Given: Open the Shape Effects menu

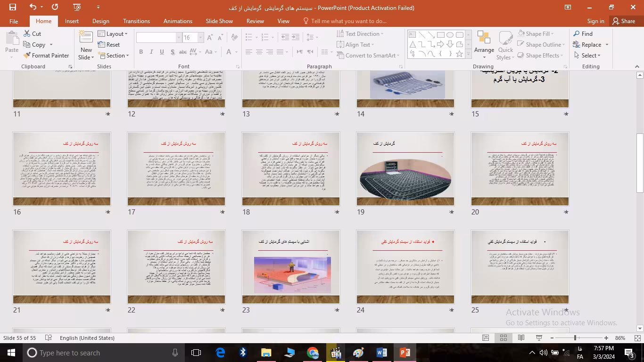Looking at the screenshot, I should [540, 56].
